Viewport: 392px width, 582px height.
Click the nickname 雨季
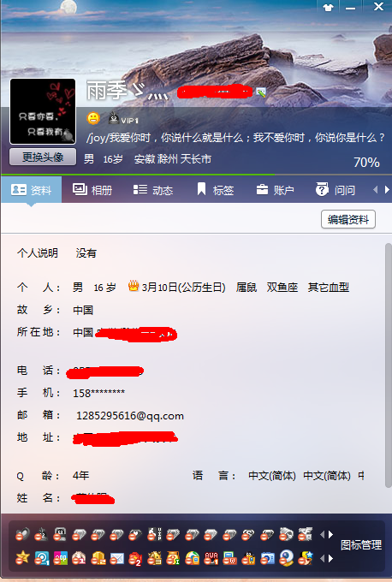coord(106,90)
